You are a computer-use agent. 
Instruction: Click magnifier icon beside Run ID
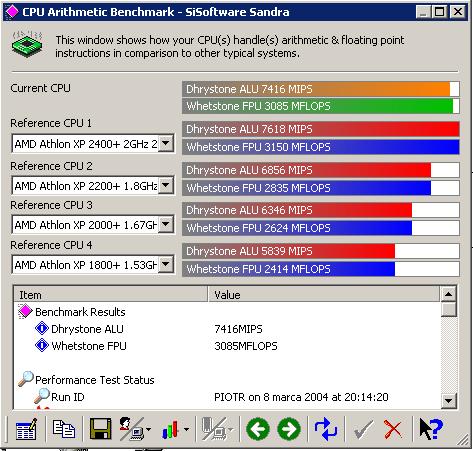[42, 396]
